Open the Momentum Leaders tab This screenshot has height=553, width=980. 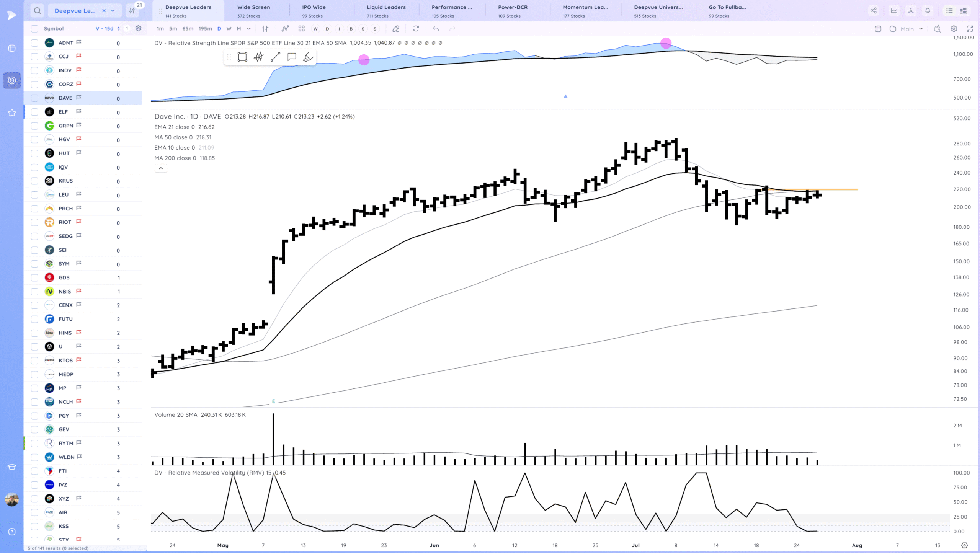[x=585, y=11]
